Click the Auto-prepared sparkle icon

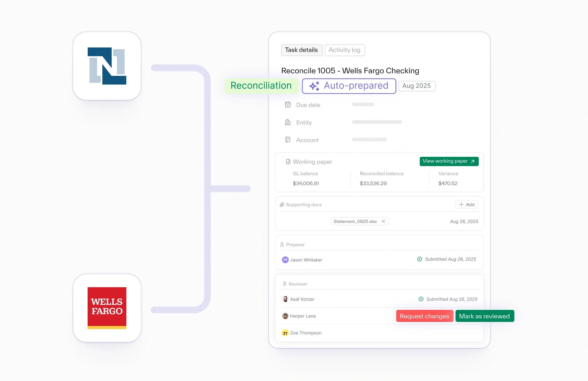pyautogui.click(x=314, y=86)
